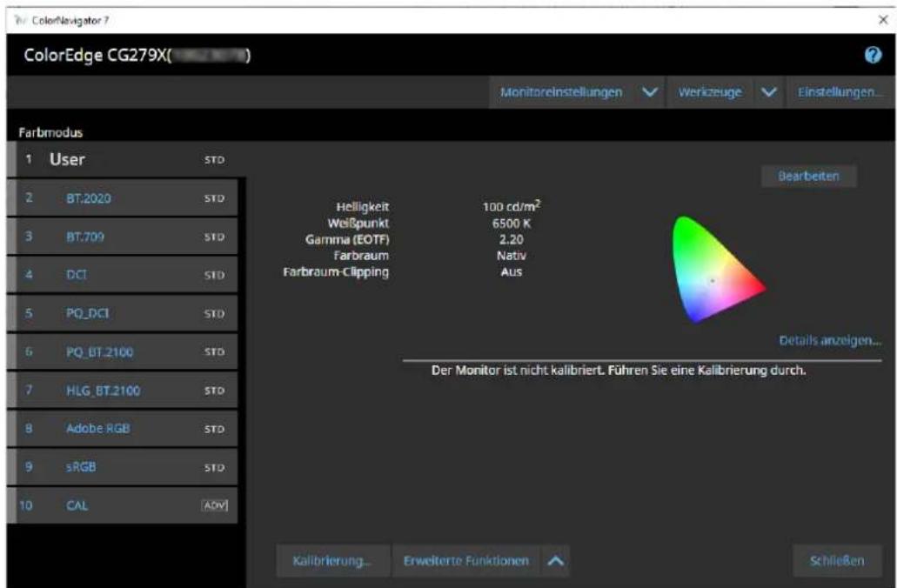Image resolution: width=897 pixels, height=588 pixels.
Task: Select the DCI color mode
Action: [x=123, y=275]
